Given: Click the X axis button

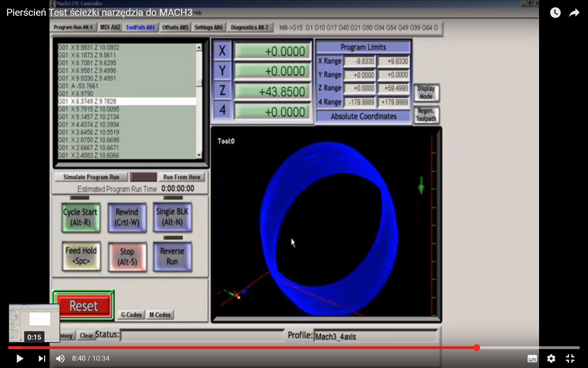Looking at the screenshot, I should coord(222,51).
